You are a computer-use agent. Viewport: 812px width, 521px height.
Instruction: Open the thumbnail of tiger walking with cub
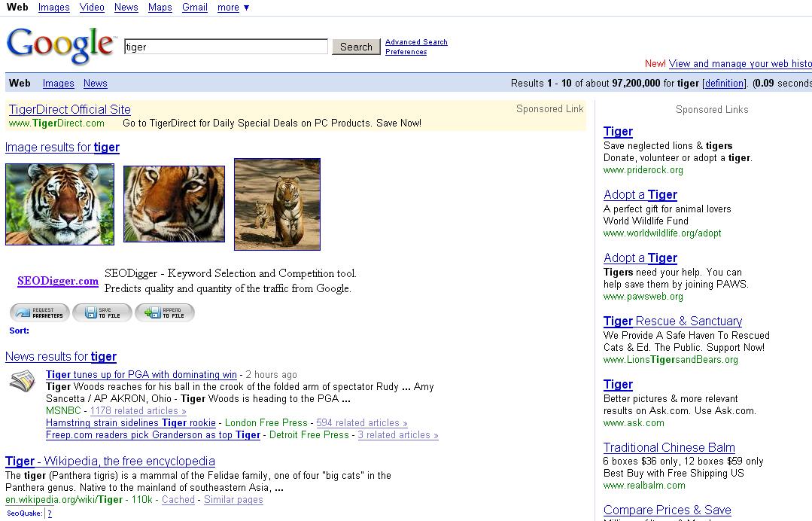tap(277, 204)
